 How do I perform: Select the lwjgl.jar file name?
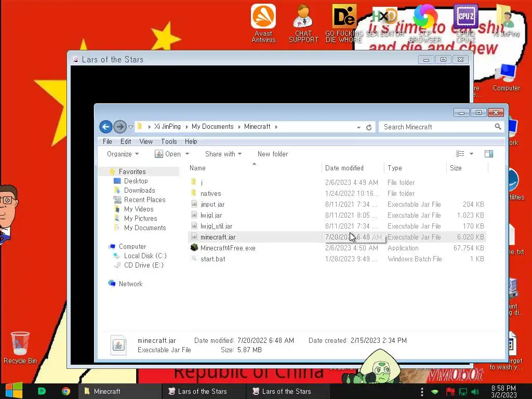click(x=211, y=215)
